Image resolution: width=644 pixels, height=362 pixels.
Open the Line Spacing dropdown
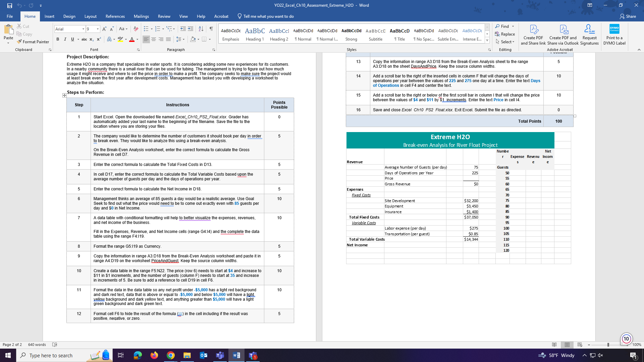point(180,39)
